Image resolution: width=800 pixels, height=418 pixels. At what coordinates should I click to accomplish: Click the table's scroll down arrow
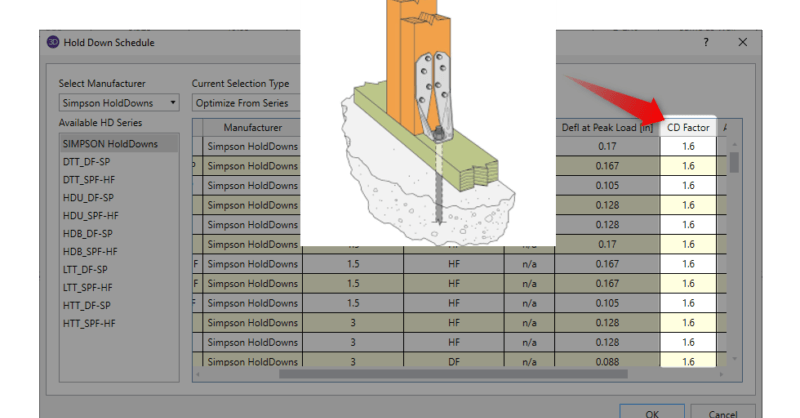(734, 359)
